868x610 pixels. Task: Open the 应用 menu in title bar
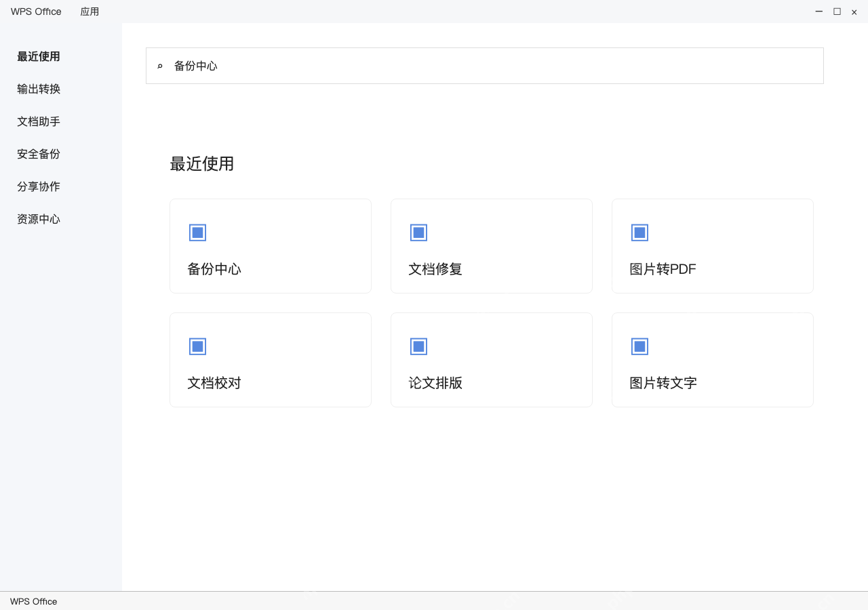pyautogui.click(x=90, y=12)
